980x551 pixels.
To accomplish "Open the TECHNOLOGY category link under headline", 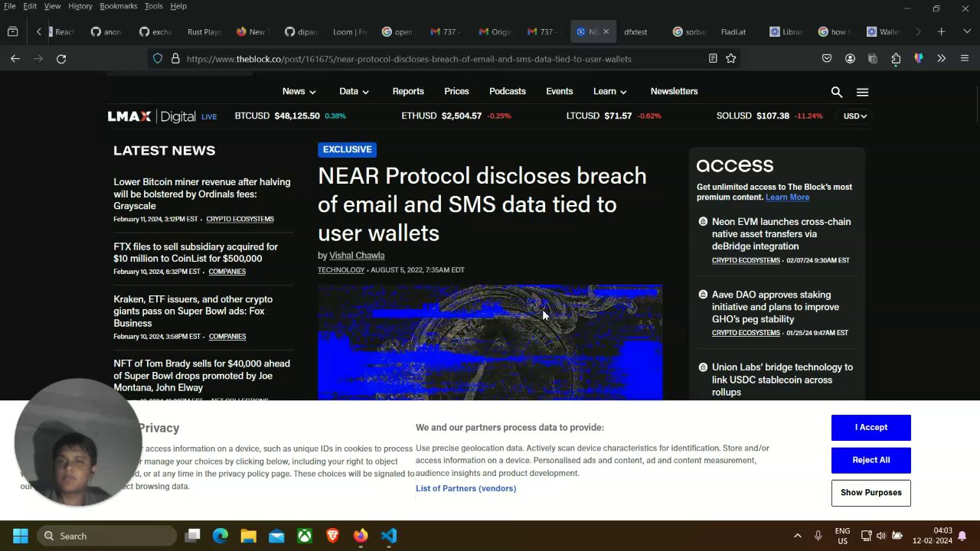I will click(341, 270).
